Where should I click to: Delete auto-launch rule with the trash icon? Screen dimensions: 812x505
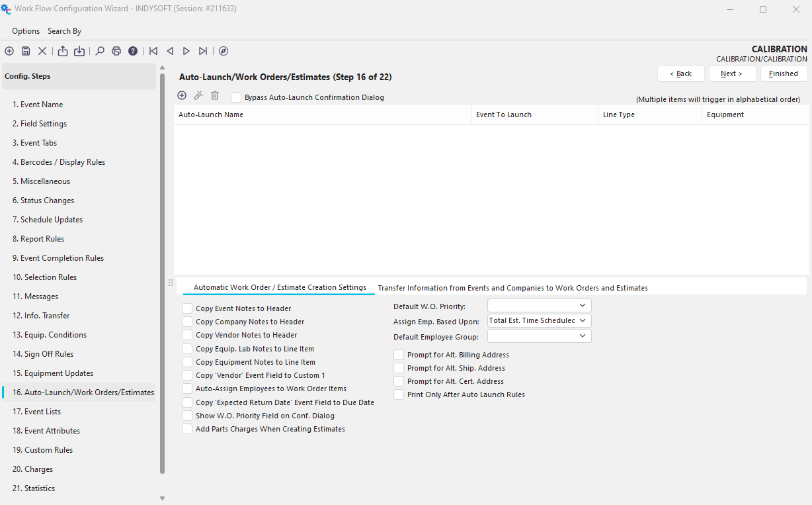click(215, 96)
